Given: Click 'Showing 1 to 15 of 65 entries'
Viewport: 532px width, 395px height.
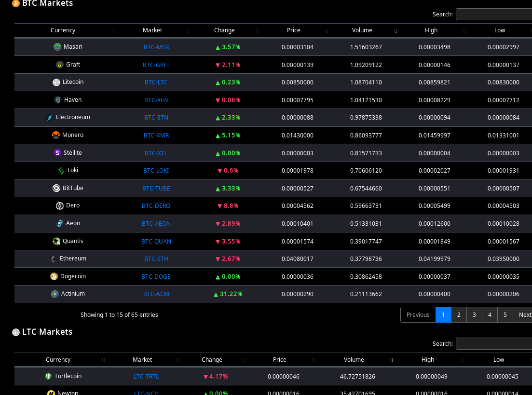Looking at the screenshot, I should point(119,315).
